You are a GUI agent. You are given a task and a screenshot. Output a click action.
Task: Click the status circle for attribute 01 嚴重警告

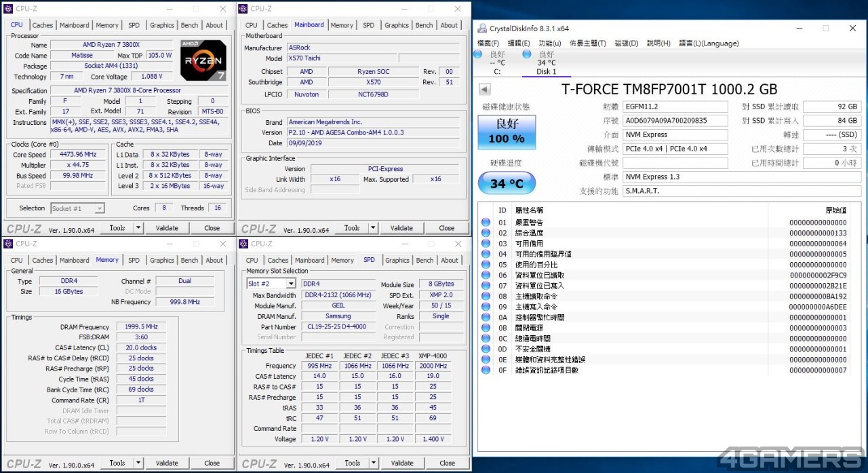486,223
